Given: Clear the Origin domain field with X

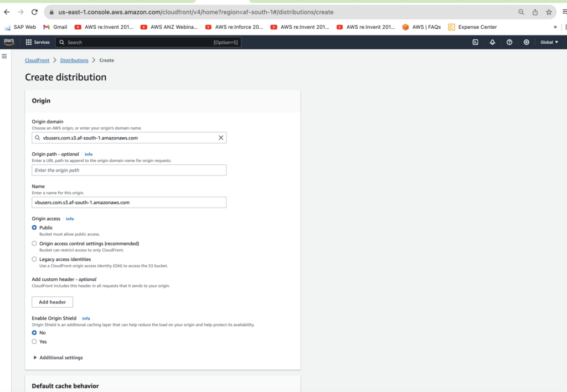Looking at the screenshot, I should coord(221,138).
